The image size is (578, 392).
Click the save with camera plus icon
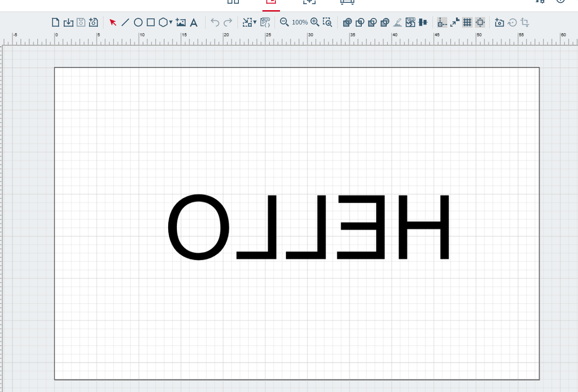point(93,22)
